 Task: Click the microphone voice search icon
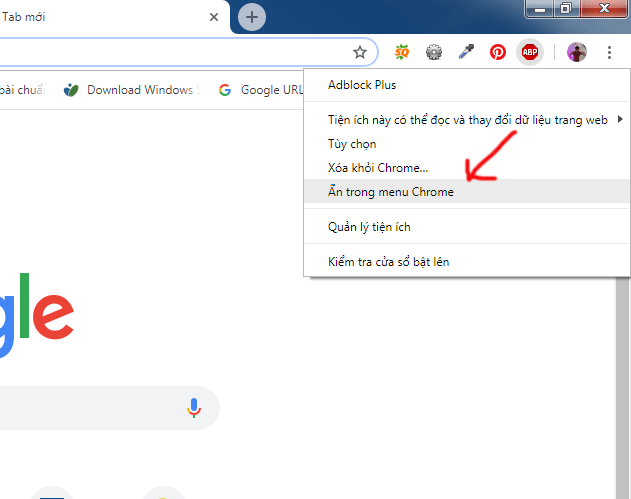click(194, 408)
